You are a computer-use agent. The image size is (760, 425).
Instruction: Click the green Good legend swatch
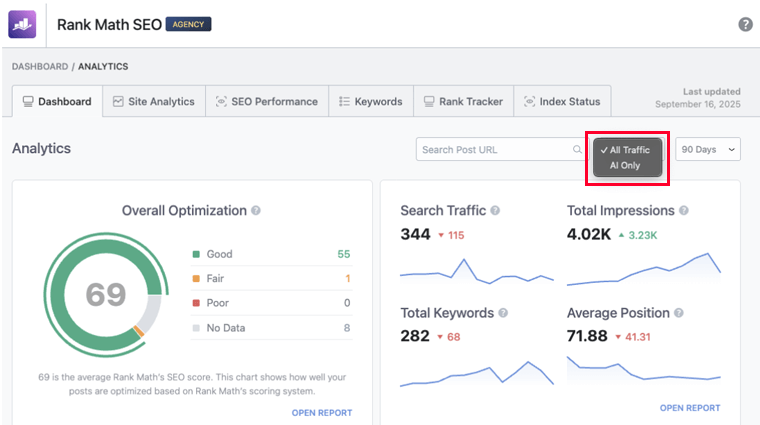click(x=196, y=254)
